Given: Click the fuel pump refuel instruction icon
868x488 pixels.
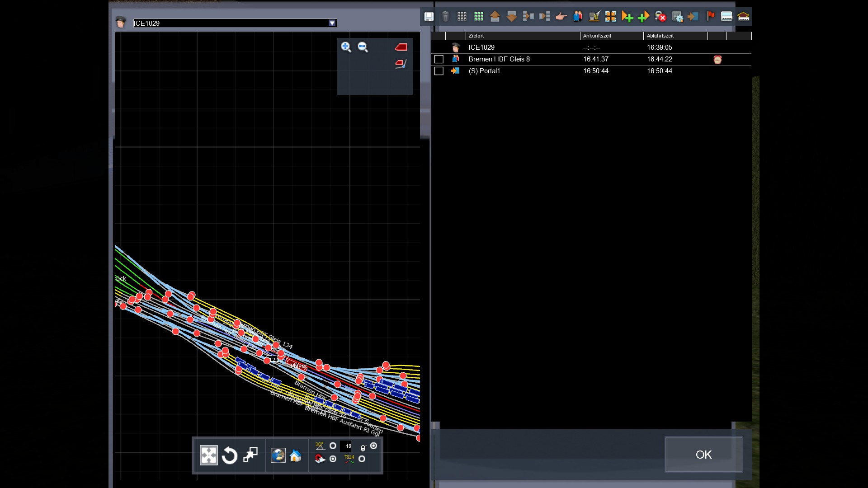Looking at the screenshot, I should coord(594,17).
